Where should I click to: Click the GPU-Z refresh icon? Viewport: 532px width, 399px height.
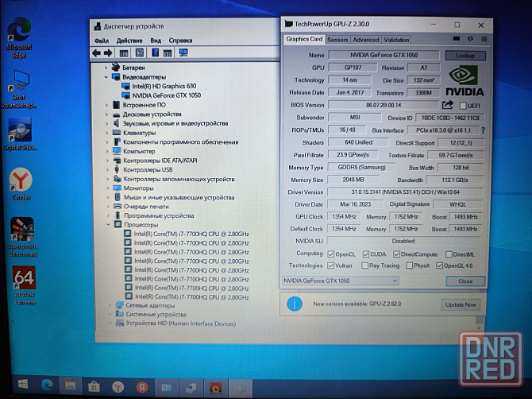(x=469, y=39)
